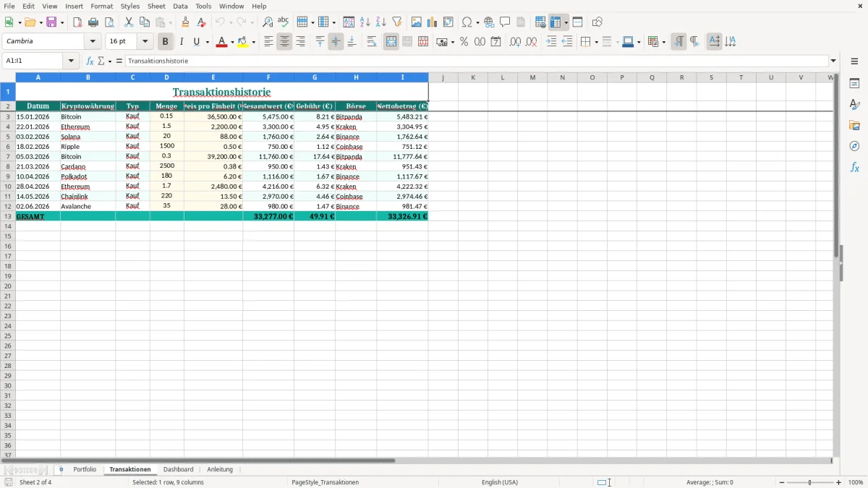Open background color dropdown arrow
Viewport: 868px width, 488px height.
[x=253, y=42]
